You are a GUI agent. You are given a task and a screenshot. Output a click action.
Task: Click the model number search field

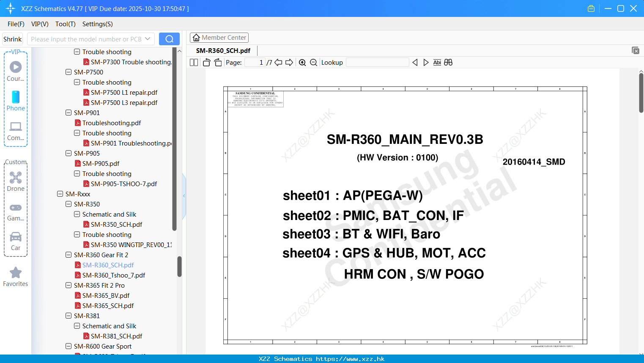coord(91,39)
